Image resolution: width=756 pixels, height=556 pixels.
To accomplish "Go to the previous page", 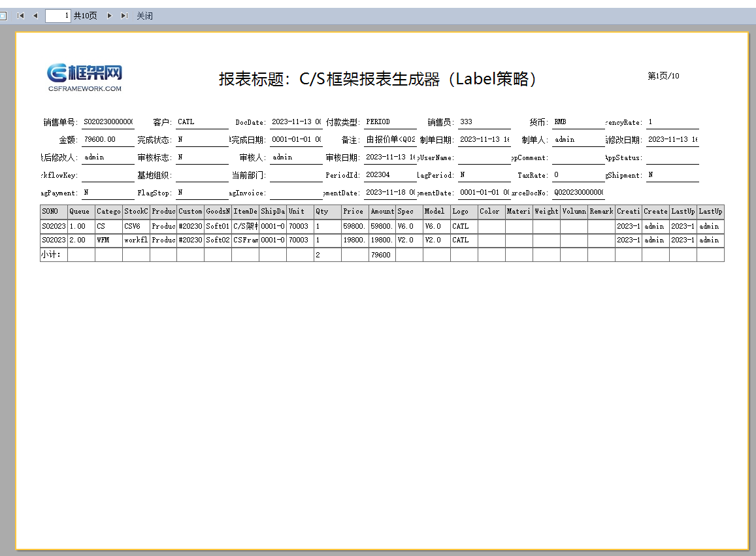I will coord(35,16).
